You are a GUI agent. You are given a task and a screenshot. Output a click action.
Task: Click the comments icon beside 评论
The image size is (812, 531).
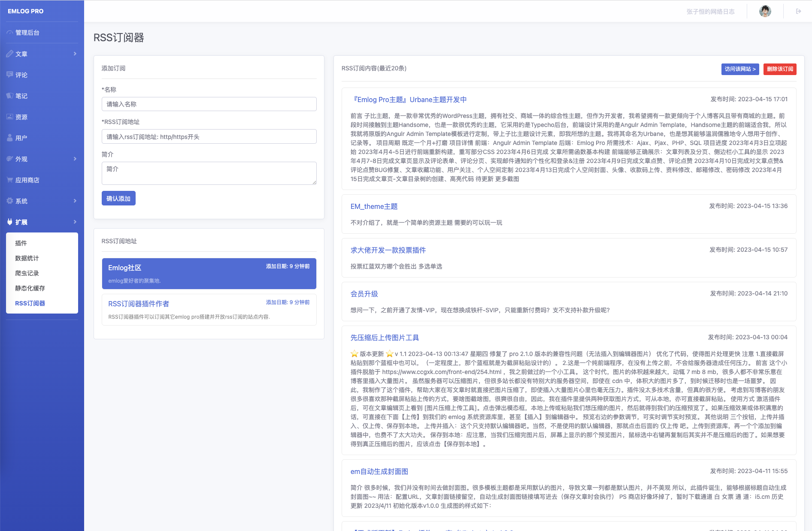tap(9, 75)
